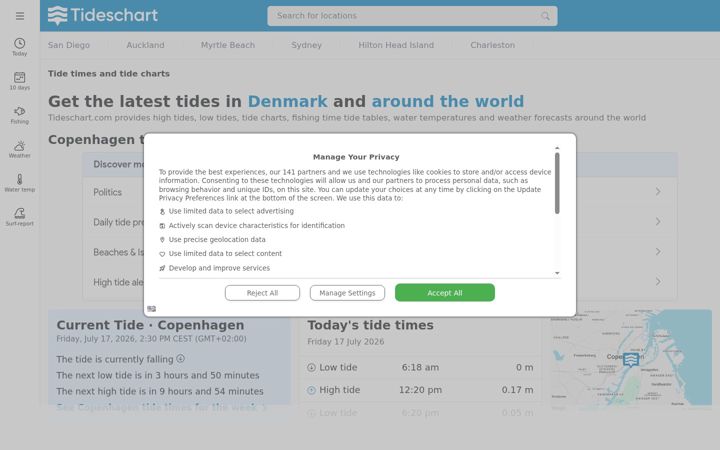
Task: Select the Sydney location tab
Action: pos(306,45)
